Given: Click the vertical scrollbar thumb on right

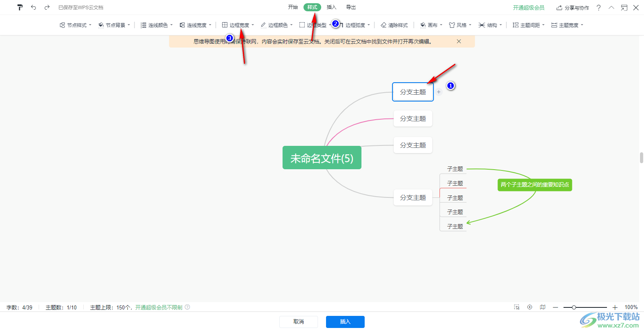Looking at the screenshot, I should point(642,158).
